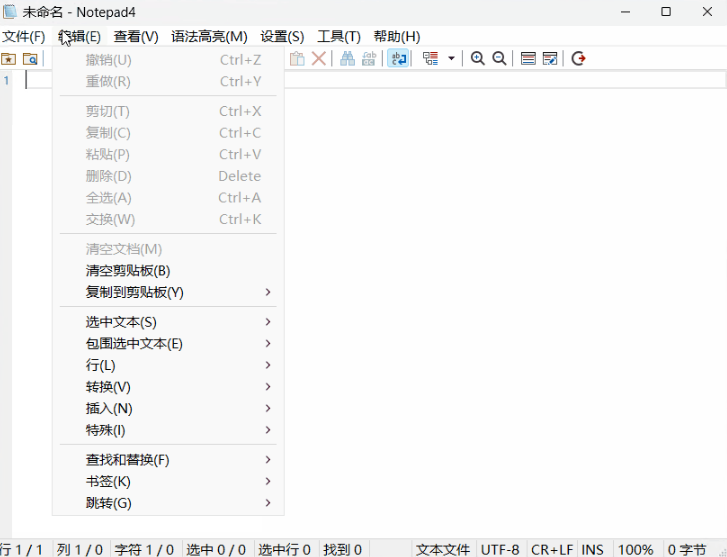Image resolution: width=727 pixels, height=557 pixels.
Task: Click the paste clipboard toolbar icon
Action: point(297,58)
